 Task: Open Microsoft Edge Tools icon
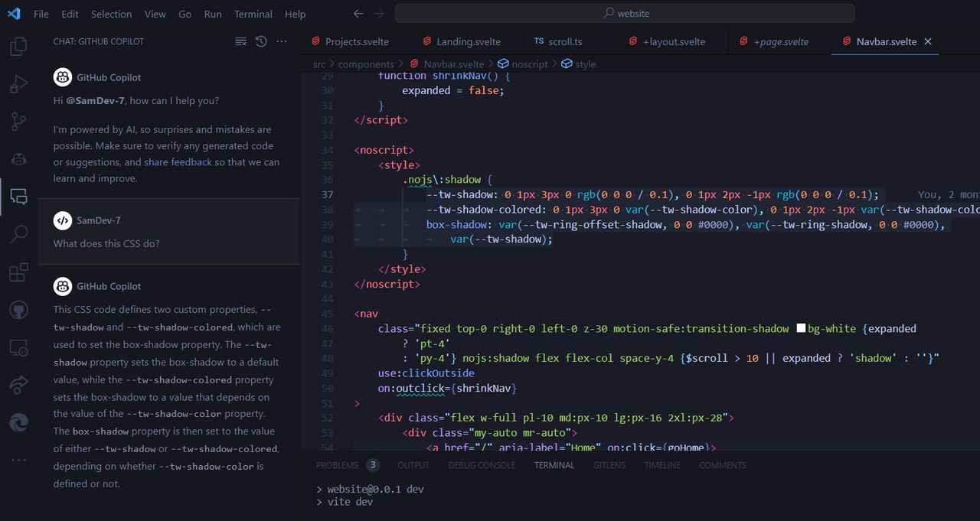pyautogui.click(x=18, y=422)
